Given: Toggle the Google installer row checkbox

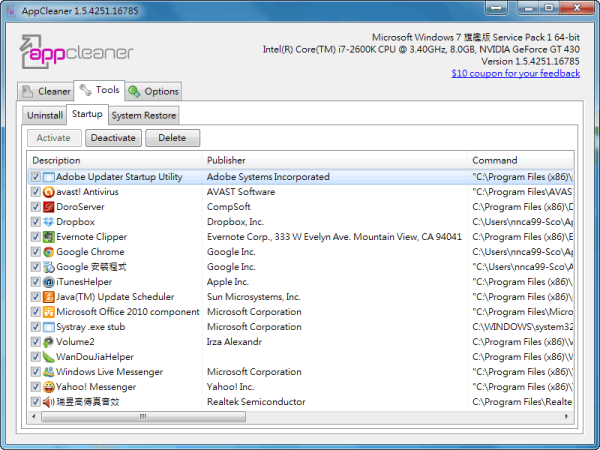Looking at the screenshot, I should click(x=36, y=267).
